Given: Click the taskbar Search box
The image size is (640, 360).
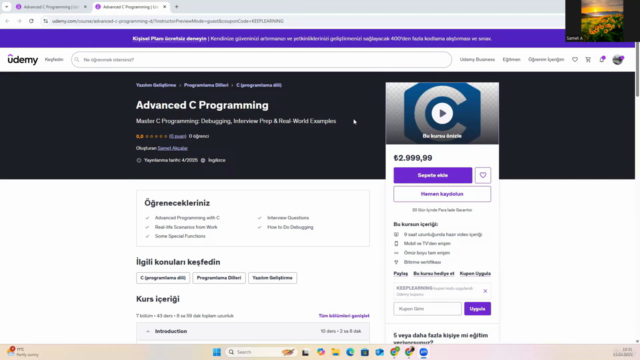Looking at the screenshot, I should 261,352.
